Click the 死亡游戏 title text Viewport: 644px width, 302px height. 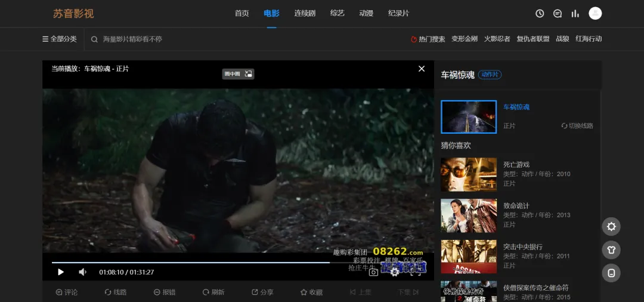(516, 164)
